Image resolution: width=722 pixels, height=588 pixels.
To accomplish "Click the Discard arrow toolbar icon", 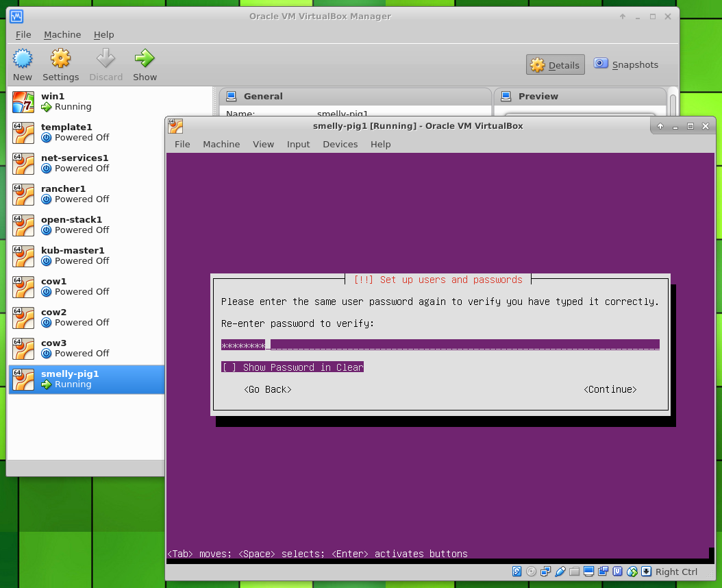I will 105,58.
